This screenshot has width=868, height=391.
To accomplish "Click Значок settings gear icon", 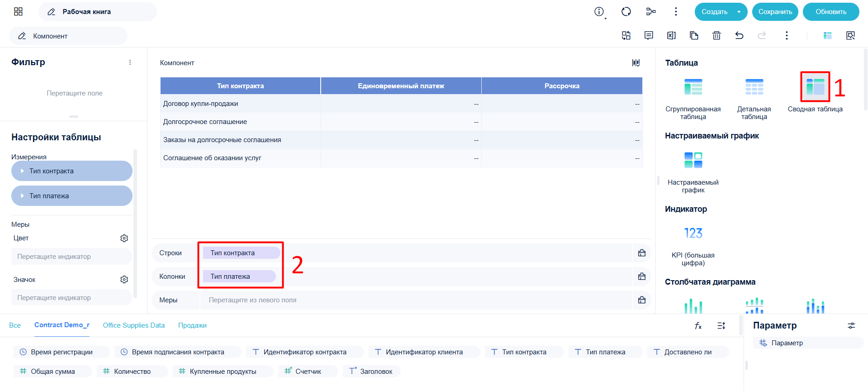I will pos(124,280).
